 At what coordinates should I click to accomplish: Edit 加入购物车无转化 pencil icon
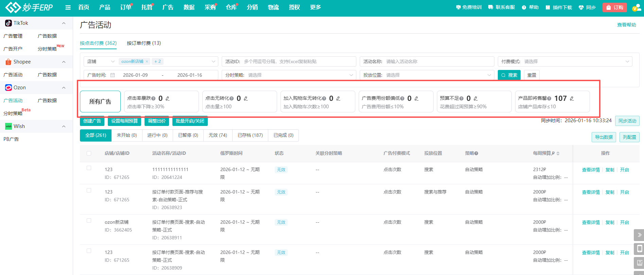pyautogui.click(x=338, y=98)
